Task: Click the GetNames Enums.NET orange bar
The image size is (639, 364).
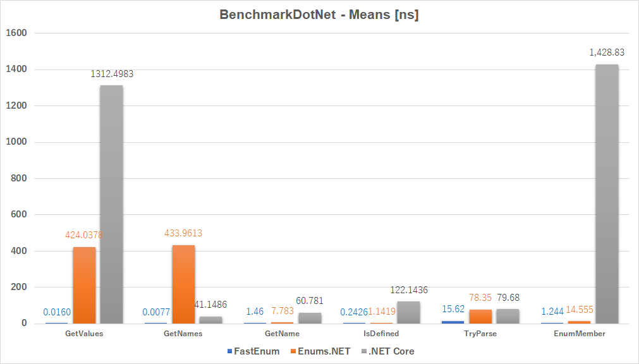Action: (x=183, y=284)
